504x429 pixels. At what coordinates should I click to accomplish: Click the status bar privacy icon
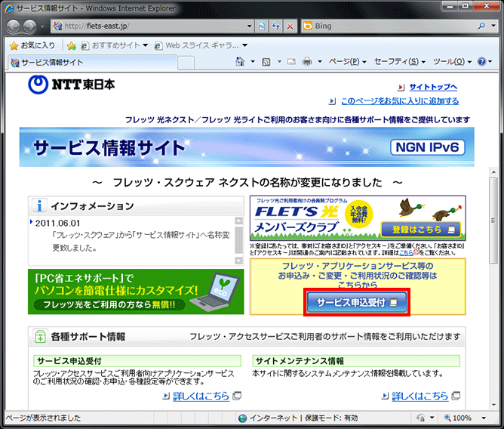pyautogui.click(x=420, y=418)
